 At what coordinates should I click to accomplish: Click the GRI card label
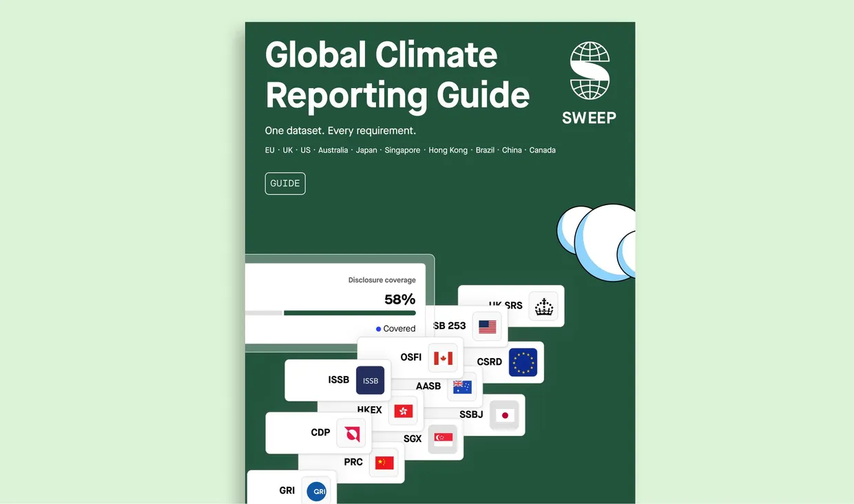coord(287,491)
